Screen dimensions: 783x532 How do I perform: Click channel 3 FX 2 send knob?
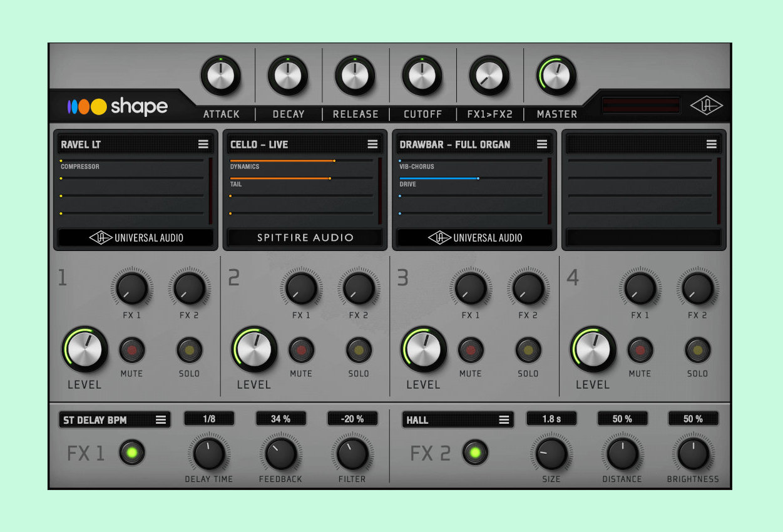(x=528, y=289)
